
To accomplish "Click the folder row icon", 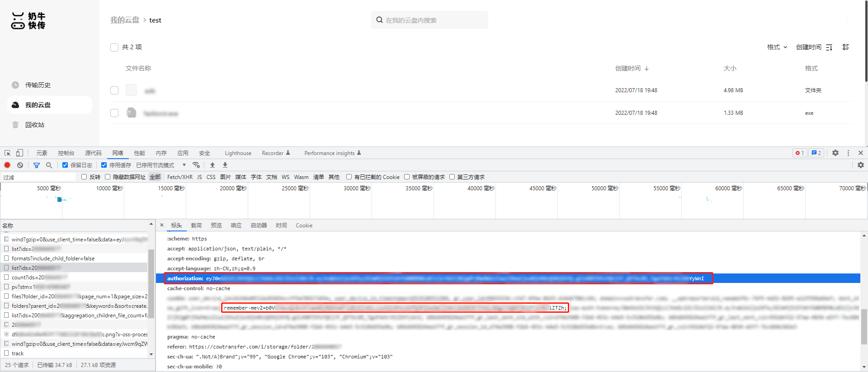I will pos(131,90).
